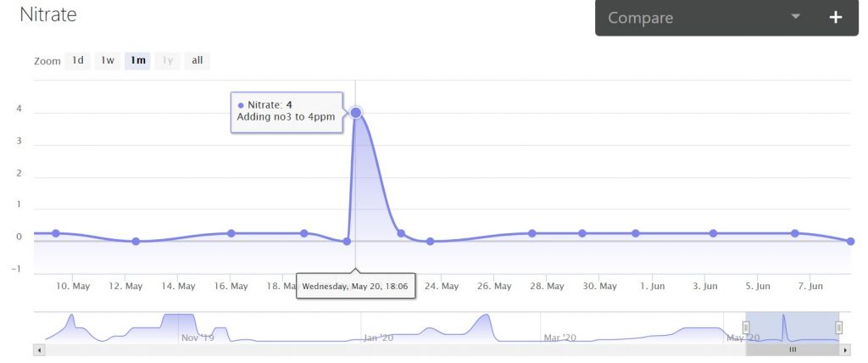Open the Compare dropdown arrow

coord(795,17)
